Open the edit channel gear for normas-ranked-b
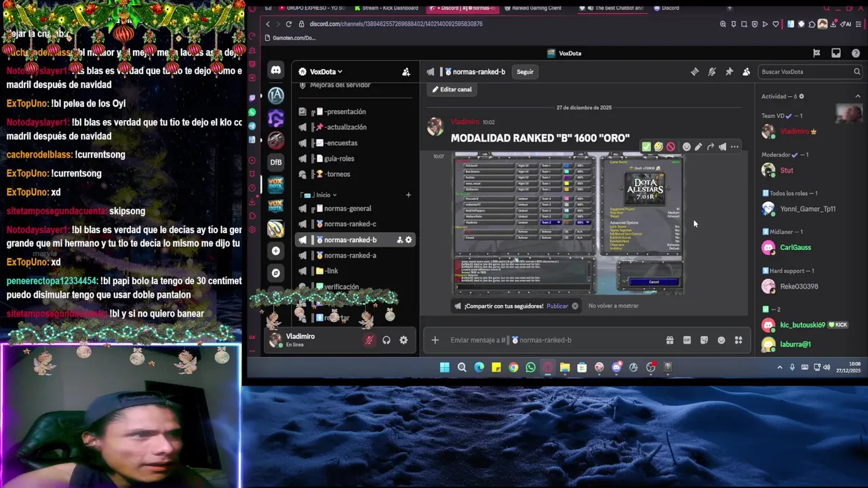Screen dimensions: 868x488 tap(408, 240)
